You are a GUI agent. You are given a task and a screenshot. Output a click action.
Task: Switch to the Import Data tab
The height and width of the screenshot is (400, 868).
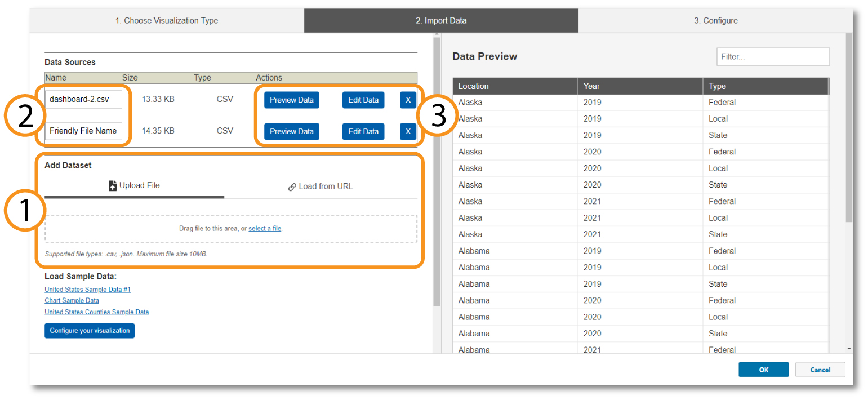pyautogui.click(x=441, y=20)
